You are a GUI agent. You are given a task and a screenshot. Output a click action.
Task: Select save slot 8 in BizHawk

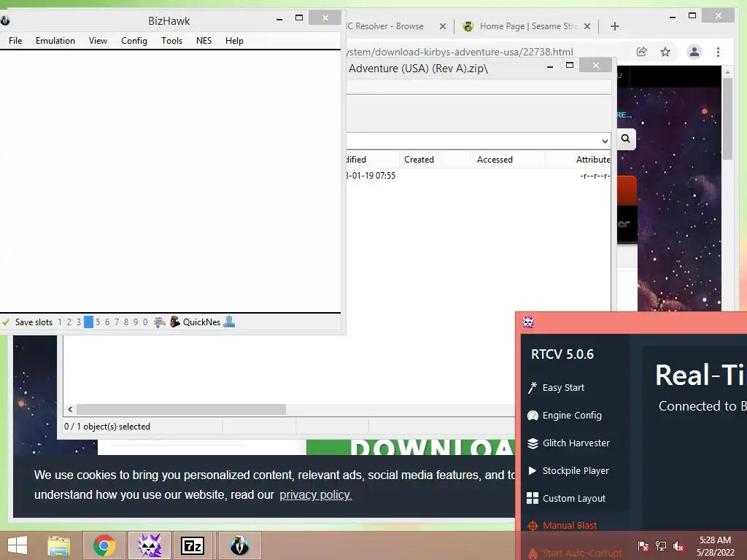pyautogui.click(x=126, y=322)
